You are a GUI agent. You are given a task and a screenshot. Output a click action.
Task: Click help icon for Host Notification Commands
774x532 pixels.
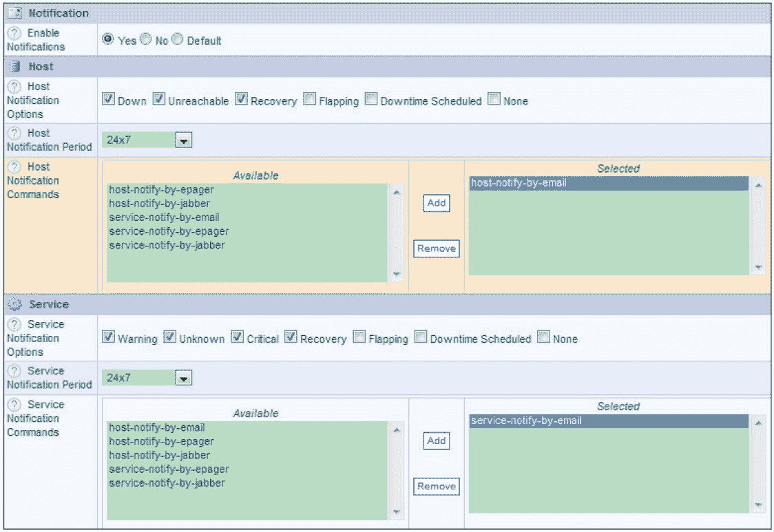click(13, 167)
